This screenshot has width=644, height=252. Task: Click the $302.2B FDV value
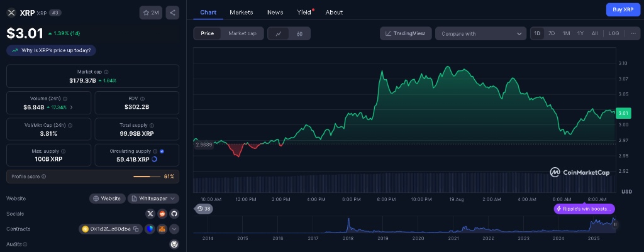[x=136, y=107]
